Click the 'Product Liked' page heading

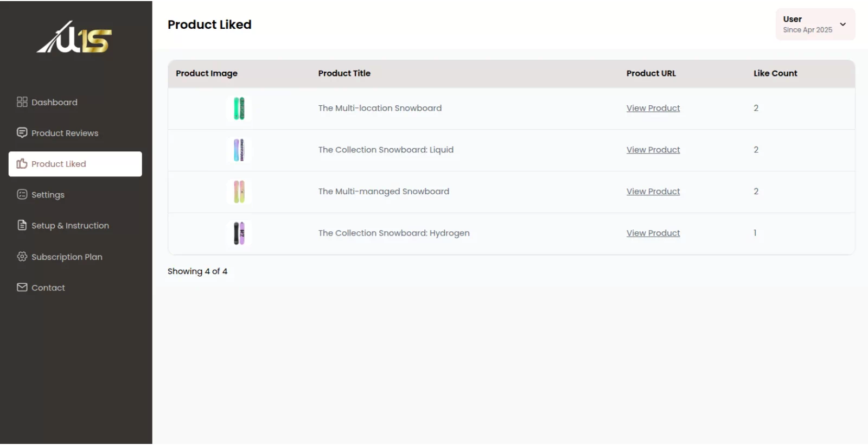pyautogui.click(x=209, y=24)
